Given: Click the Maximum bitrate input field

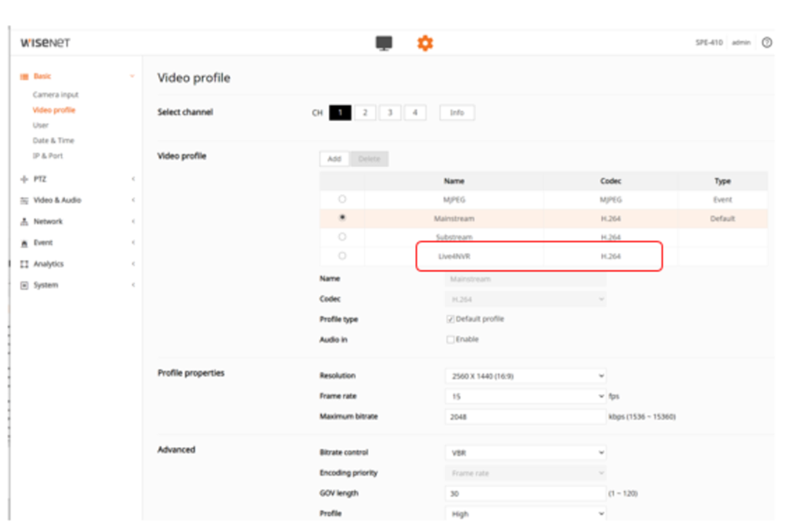Looking at the screenshot, I should point(525,416).
